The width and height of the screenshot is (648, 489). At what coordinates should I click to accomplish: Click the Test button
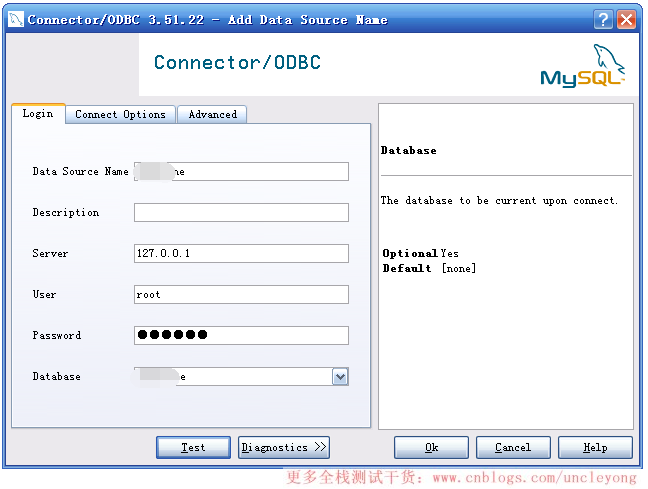[x=193, y=447]
